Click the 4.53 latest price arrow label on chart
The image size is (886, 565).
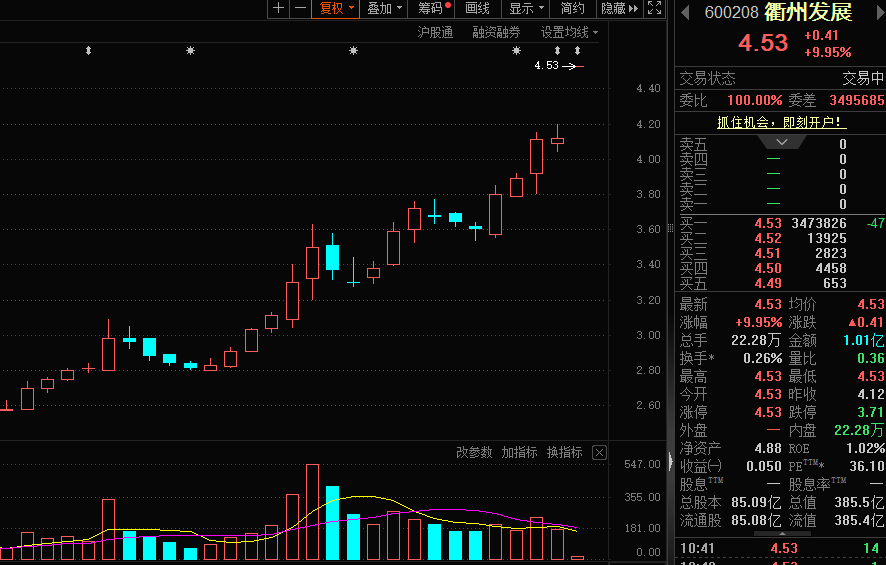click(559, 66)
